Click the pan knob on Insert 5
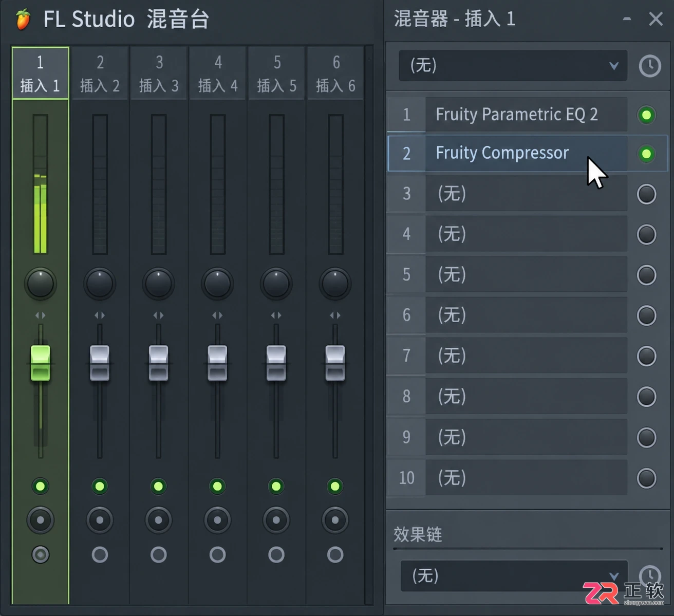Image resolution: width=674 pixels, height=616 pixels. (x=276, y=283)
